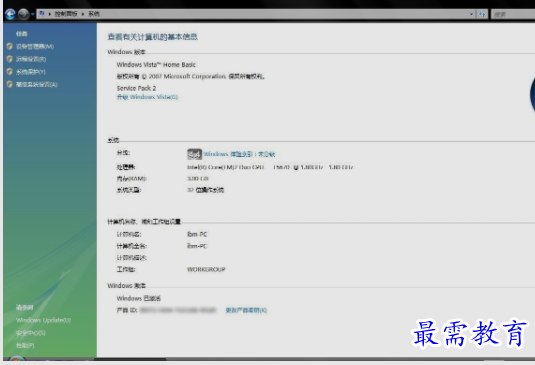Click the 更改产品密钥(K) link

pyautogui.click(x=246, y=310)
